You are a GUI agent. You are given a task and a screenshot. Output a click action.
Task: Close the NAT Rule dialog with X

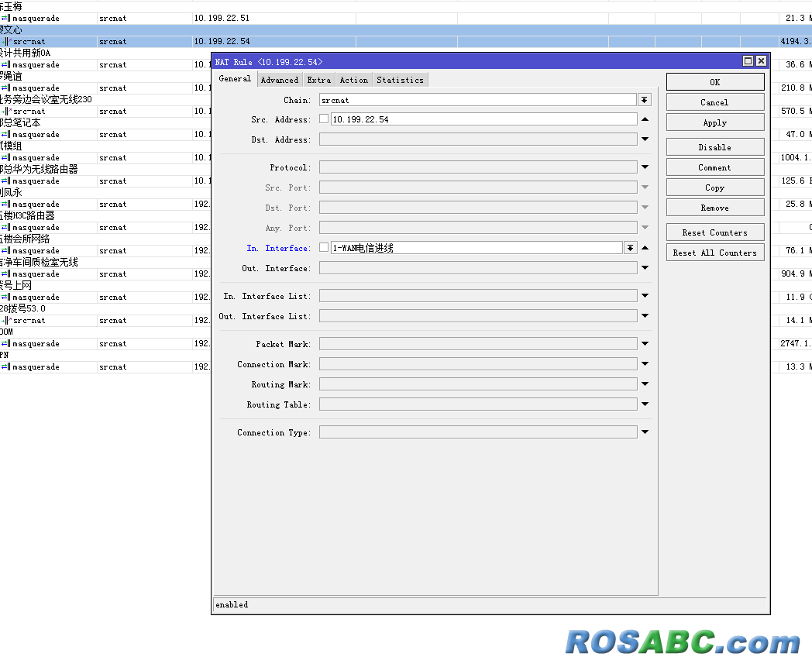[x=761, y=61]
